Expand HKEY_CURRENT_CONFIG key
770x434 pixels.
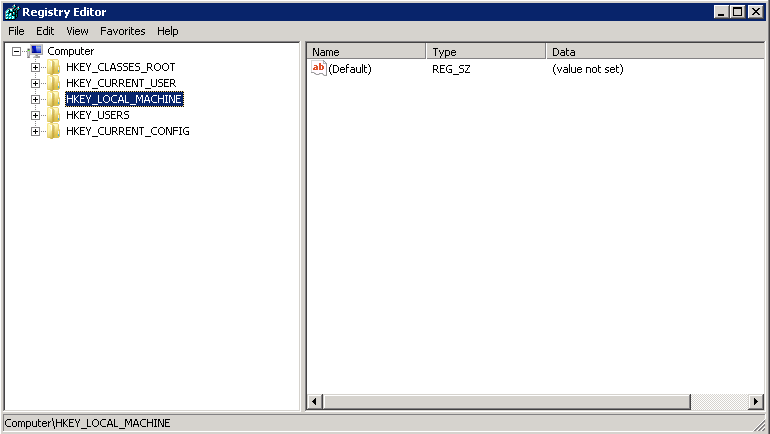(x=35, y=131)
